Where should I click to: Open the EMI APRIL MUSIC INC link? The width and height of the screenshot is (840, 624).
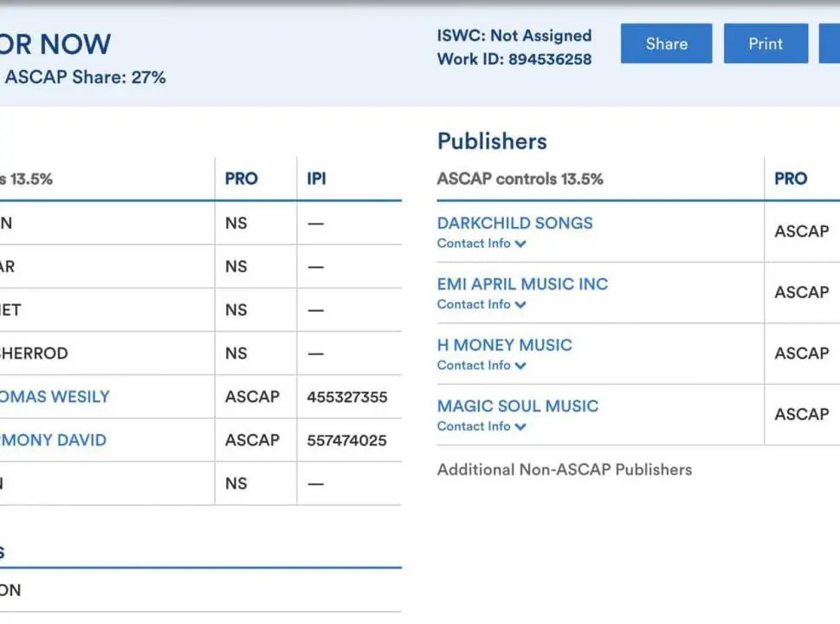pos(522,283)
